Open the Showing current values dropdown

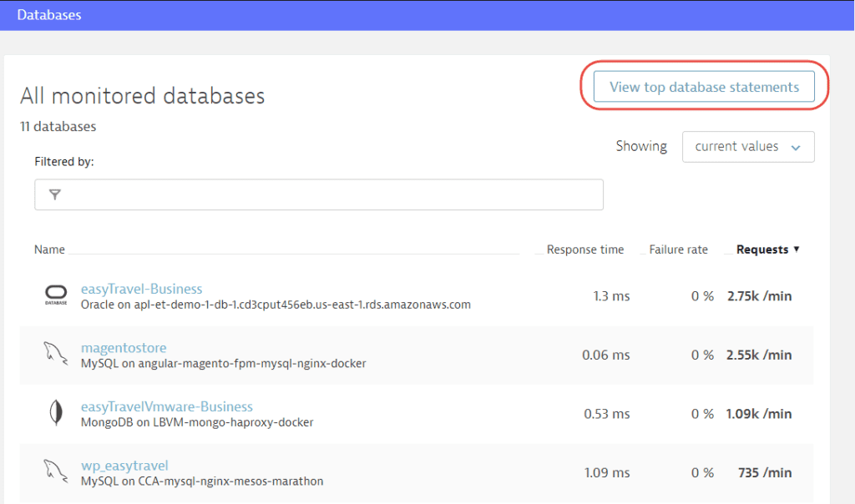click(x=748, y=147)
